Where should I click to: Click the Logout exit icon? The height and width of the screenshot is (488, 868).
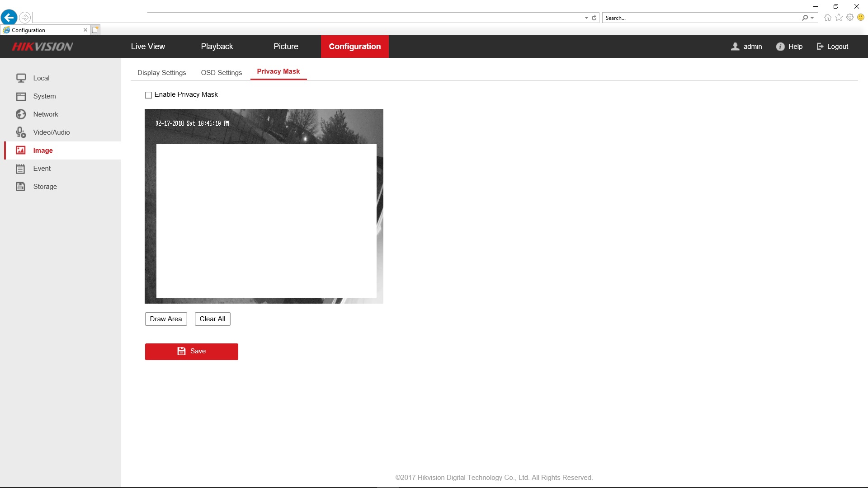pos(820,47)
